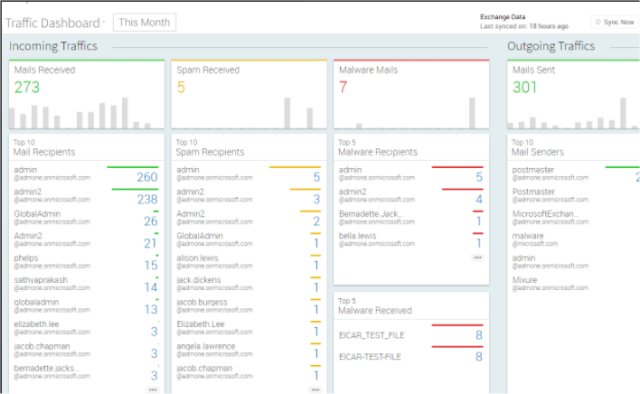Click the tall Malware Mails chart bar
640x394 pixels.
click(472, 113)
